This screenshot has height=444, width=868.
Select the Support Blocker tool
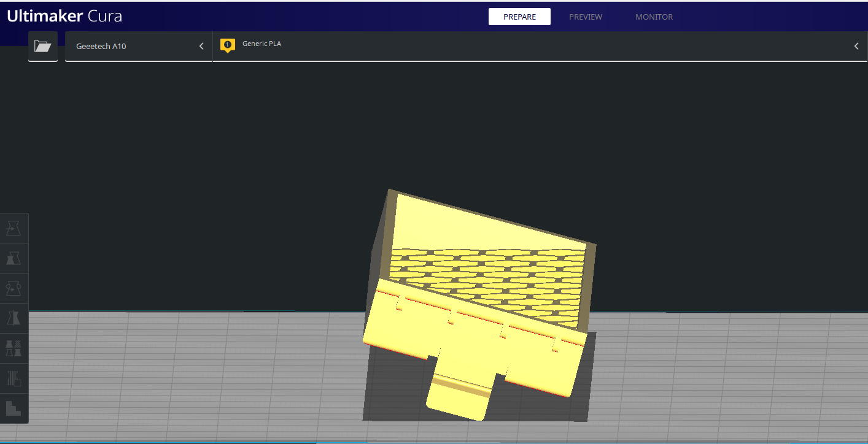tap(14, 378)
